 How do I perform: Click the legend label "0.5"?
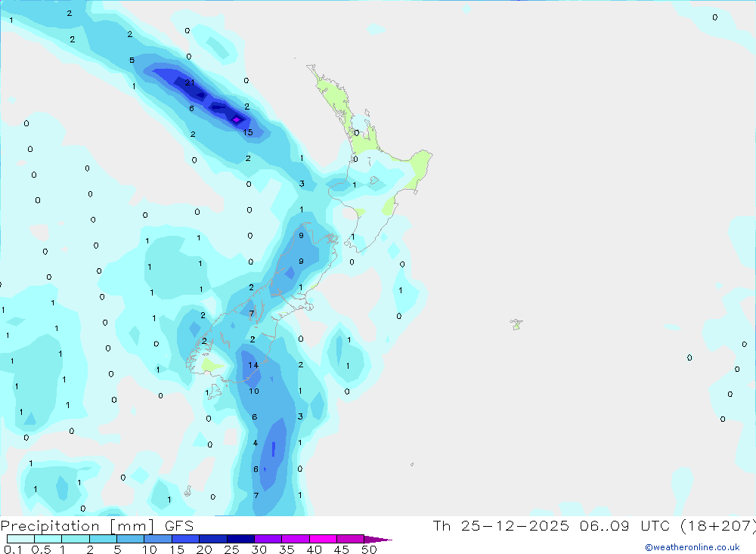click(41, 549)
